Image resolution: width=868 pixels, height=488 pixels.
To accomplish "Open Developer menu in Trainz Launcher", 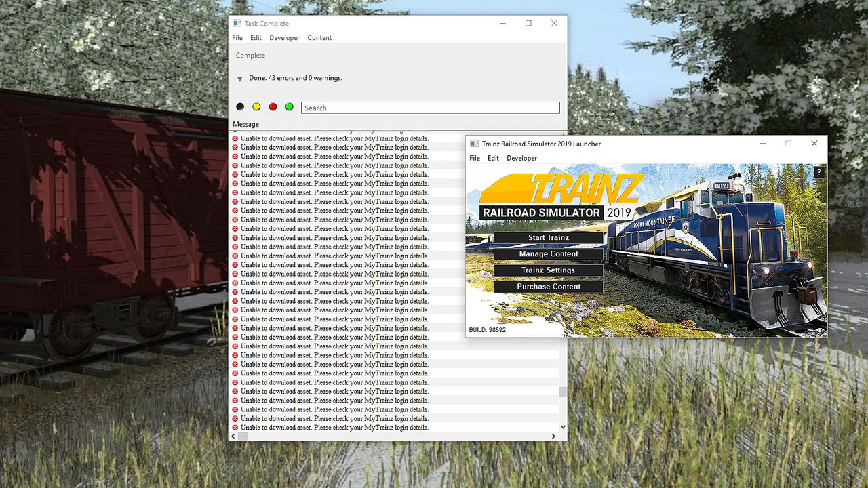I will (521, 158).
